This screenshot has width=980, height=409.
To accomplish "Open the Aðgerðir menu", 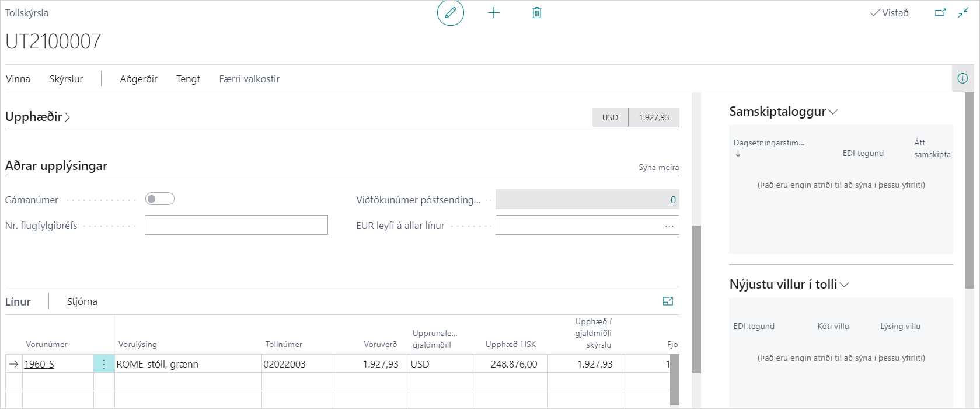I will [x=138, y=79].
